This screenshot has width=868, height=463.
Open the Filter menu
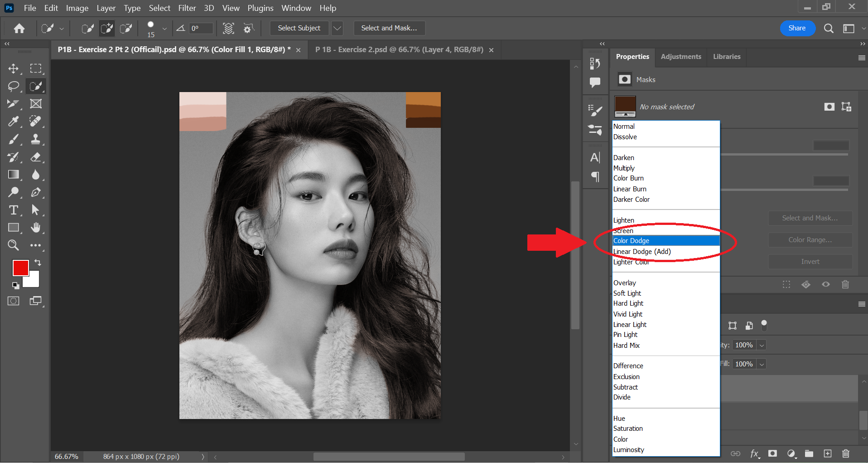pyautogui.click(x=187, y=8)
